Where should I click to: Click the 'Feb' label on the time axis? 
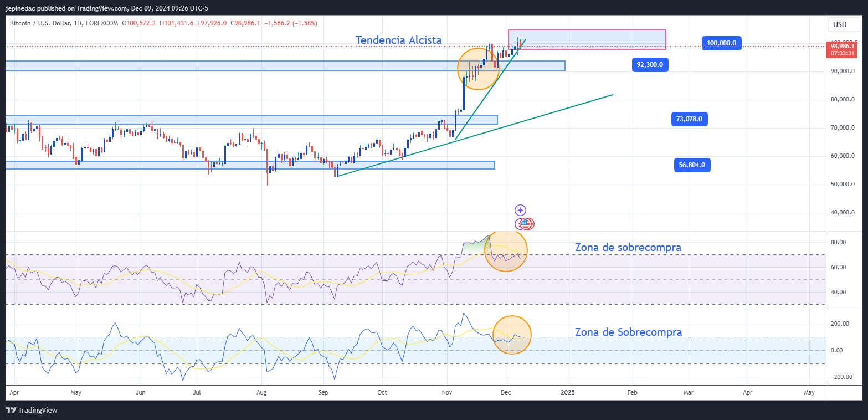click(632, 392)
